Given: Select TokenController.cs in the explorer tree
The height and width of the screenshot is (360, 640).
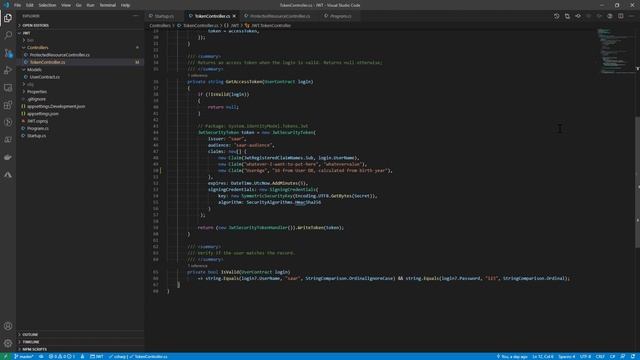Looking at the screenshot, I should point(80,62).
